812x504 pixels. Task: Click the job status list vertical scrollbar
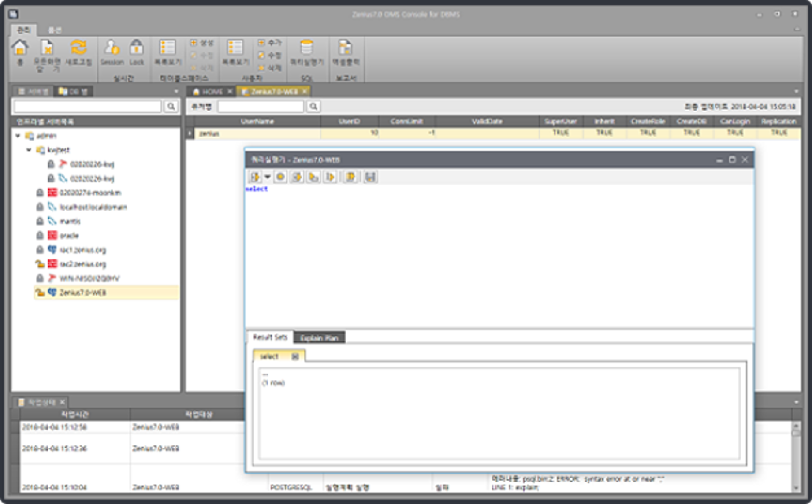796,456
